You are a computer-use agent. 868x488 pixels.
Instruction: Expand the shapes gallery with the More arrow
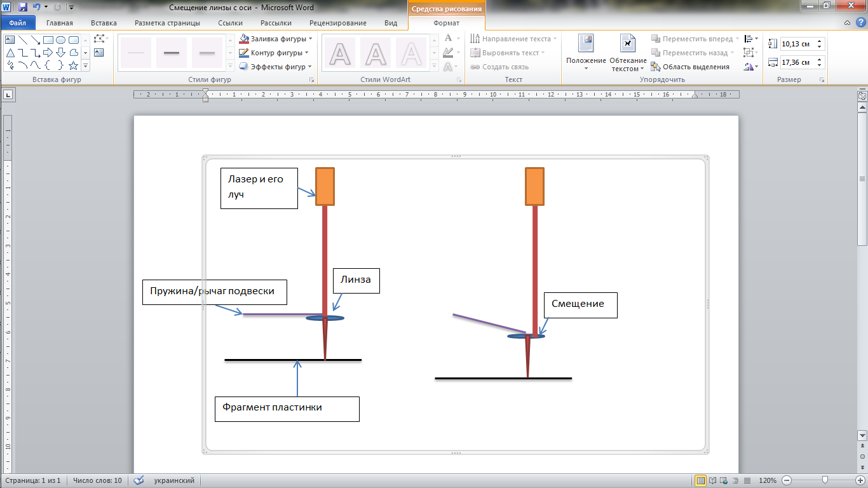tap(85, 65)
